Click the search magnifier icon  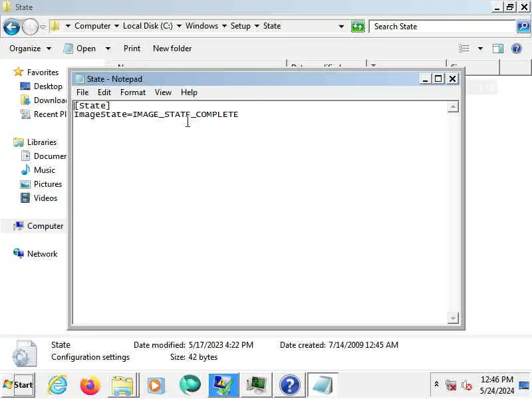click(x=523, y=27)
